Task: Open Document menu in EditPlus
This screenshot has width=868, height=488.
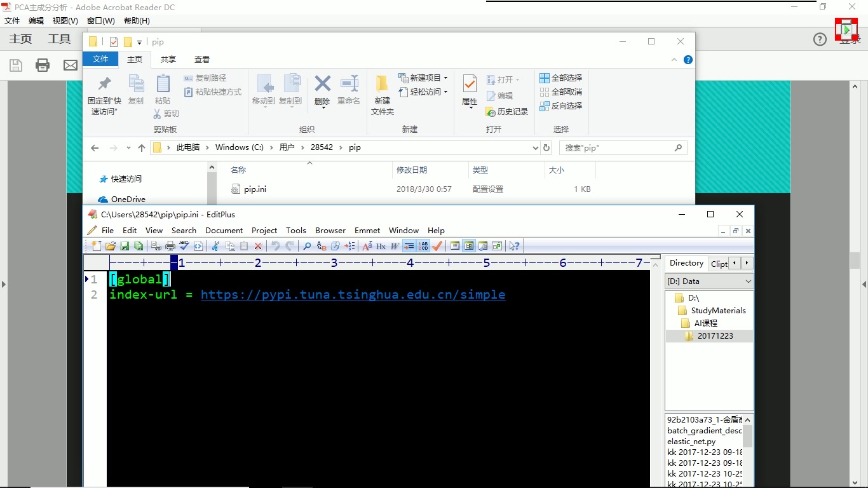Action: tap(224, 230)
